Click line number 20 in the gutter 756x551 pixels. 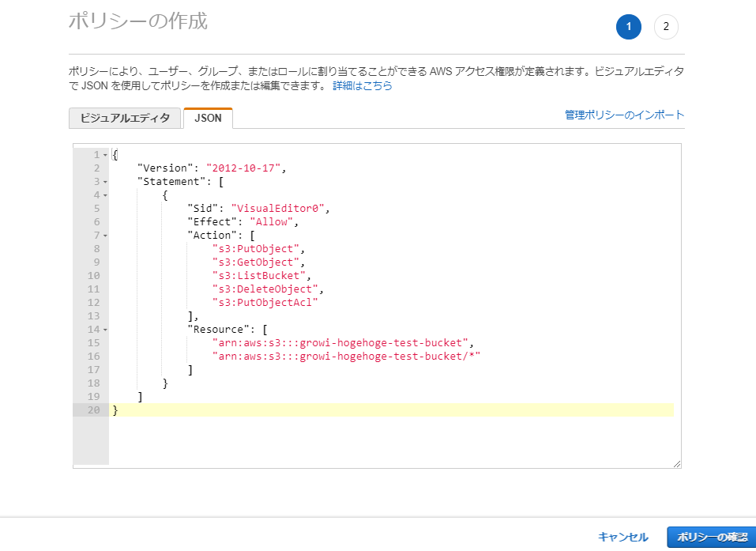point(95,409)
